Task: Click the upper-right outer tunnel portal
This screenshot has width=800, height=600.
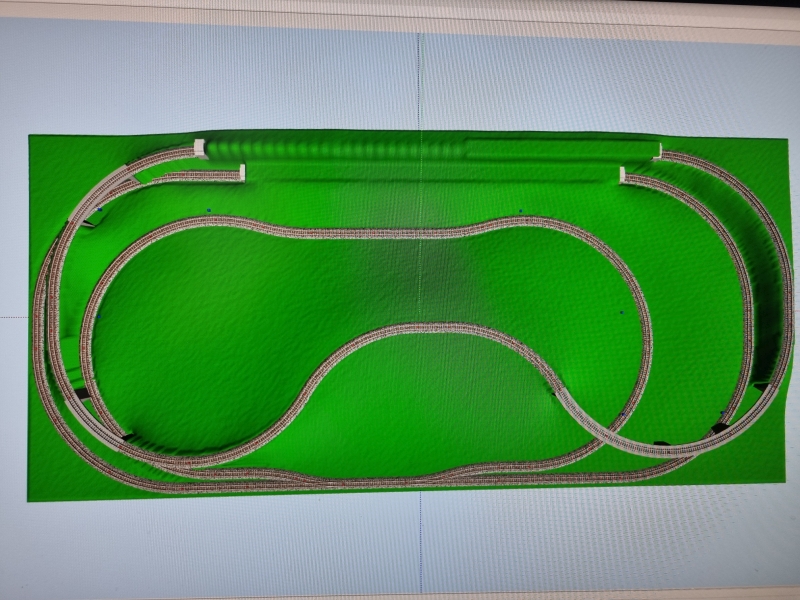Action: tap(658, 151)
